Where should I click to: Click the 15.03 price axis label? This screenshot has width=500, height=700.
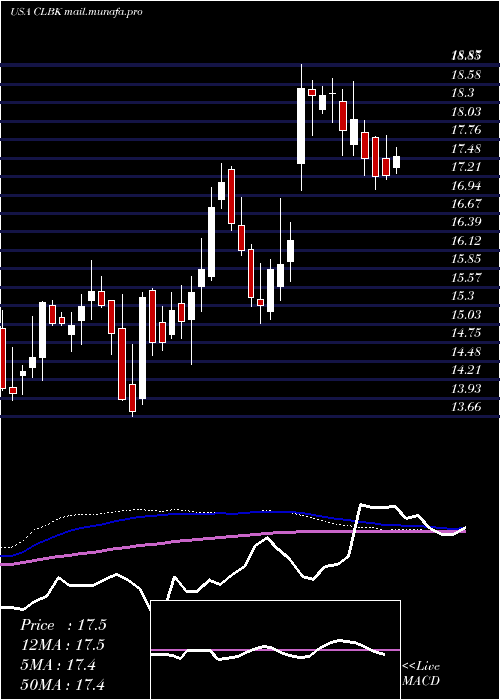(466, 315)
